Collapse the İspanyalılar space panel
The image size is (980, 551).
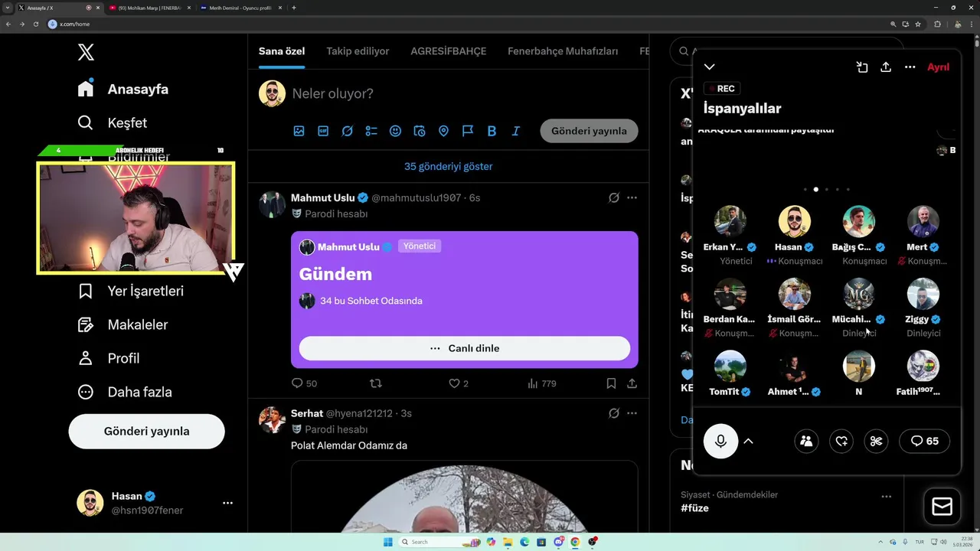pos(710,67)
